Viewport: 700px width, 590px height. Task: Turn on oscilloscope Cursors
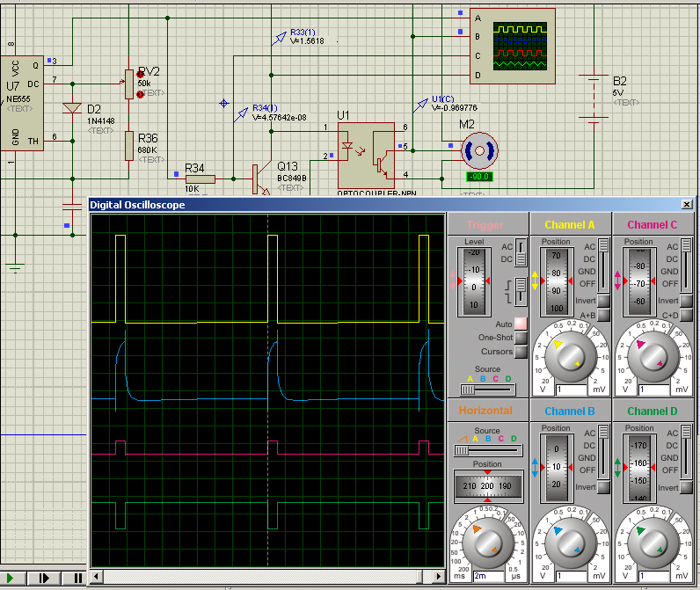click(521, 352)
